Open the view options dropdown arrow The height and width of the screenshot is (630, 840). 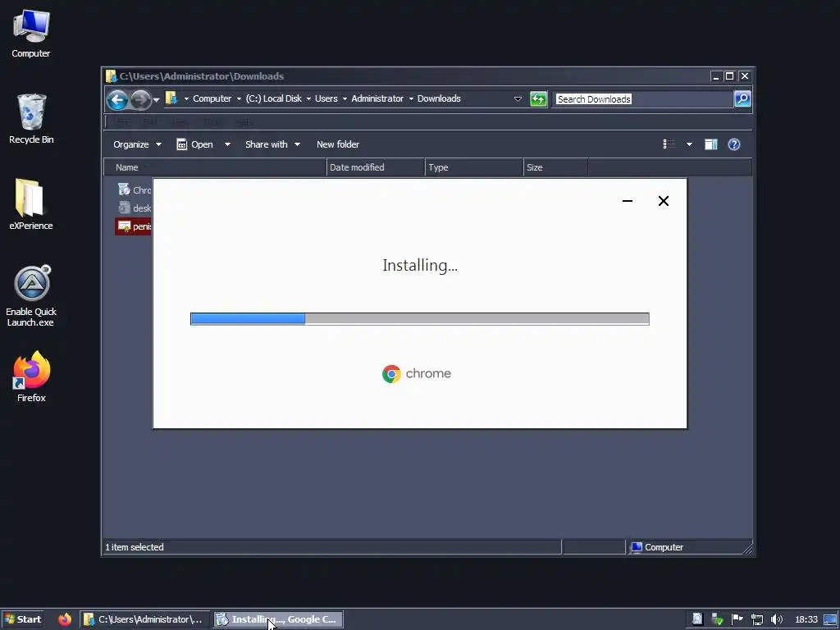tap(689, 144)
